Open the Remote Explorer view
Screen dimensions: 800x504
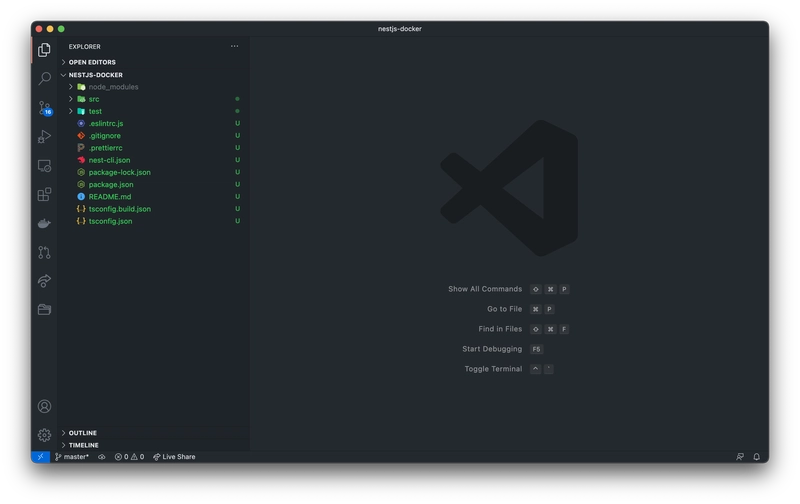click(44, 166)
